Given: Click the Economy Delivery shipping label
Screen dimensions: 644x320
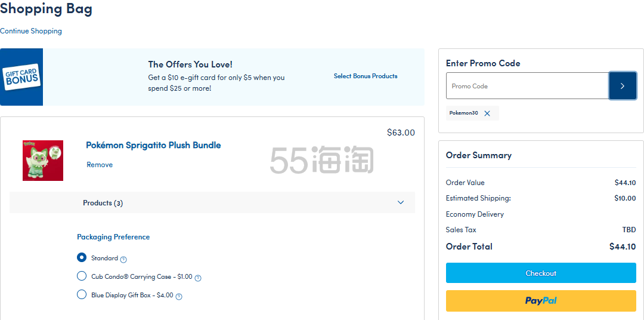Looking at the screenshot, I should coord(475,214).
